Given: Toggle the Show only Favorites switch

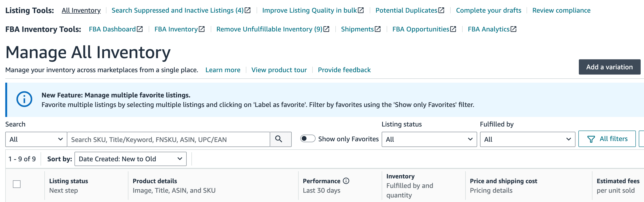Looking at the screenshot, I should pyautogui.click(x=308, y=139).
